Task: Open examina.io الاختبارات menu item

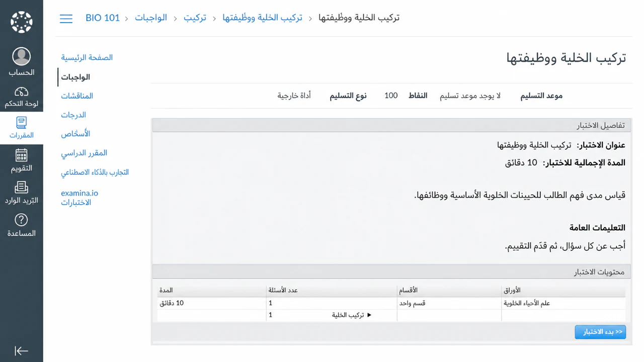Action: [79, 198]
